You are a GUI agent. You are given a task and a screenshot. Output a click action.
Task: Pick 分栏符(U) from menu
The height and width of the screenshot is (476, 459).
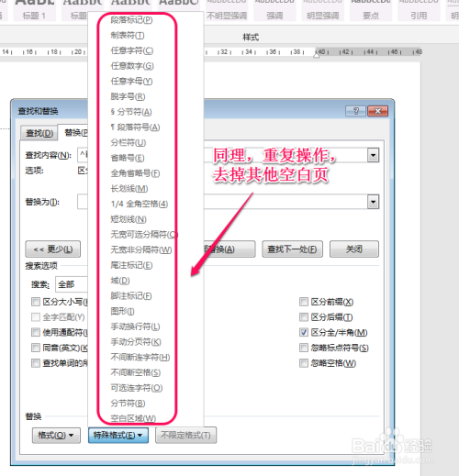click(x=129, y=142)
